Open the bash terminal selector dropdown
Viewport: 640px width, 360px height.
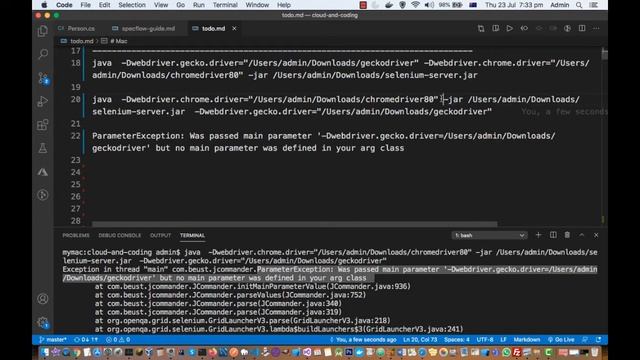489,236
